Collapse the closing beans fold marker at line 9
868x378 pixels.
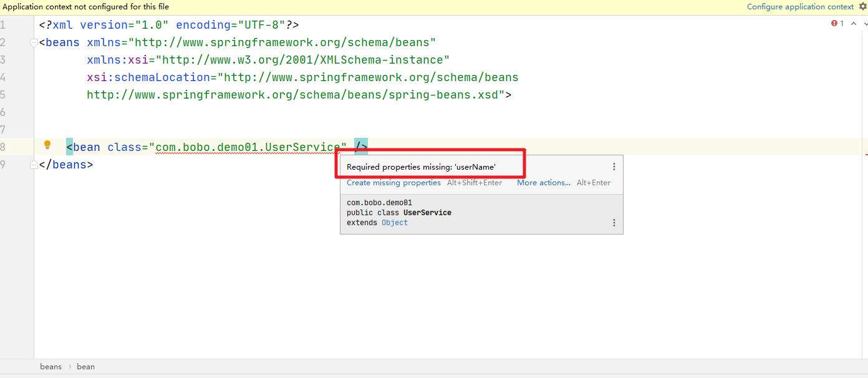pos(34,165)
